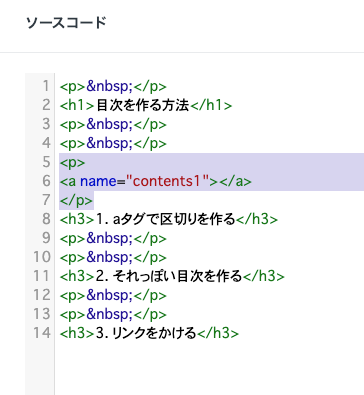This screenshot has width=364, height=395.
Task: Click line number 2 in the gutter
Action: [x=46, y=105]
